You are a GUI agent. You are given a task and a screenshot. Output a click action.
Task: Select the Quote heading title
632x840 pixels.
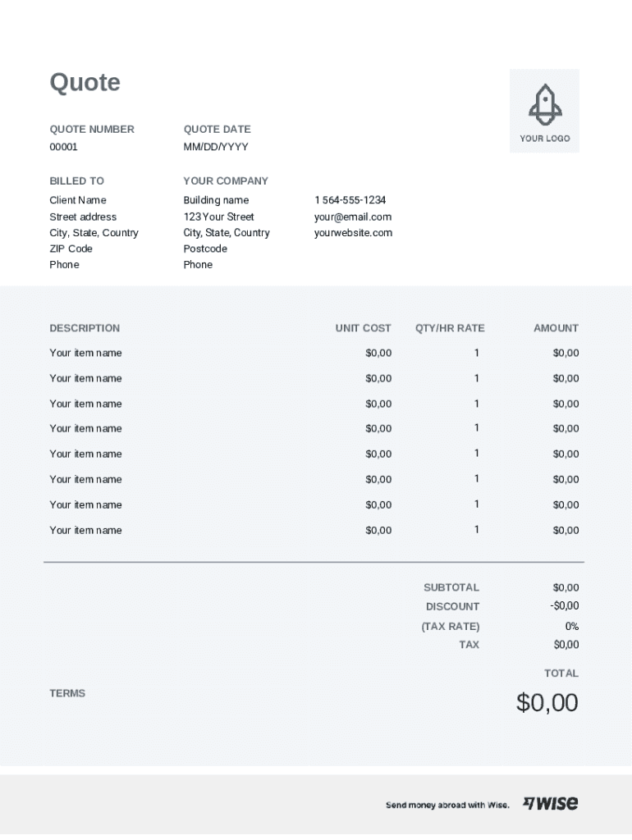(x=85, y=82)
